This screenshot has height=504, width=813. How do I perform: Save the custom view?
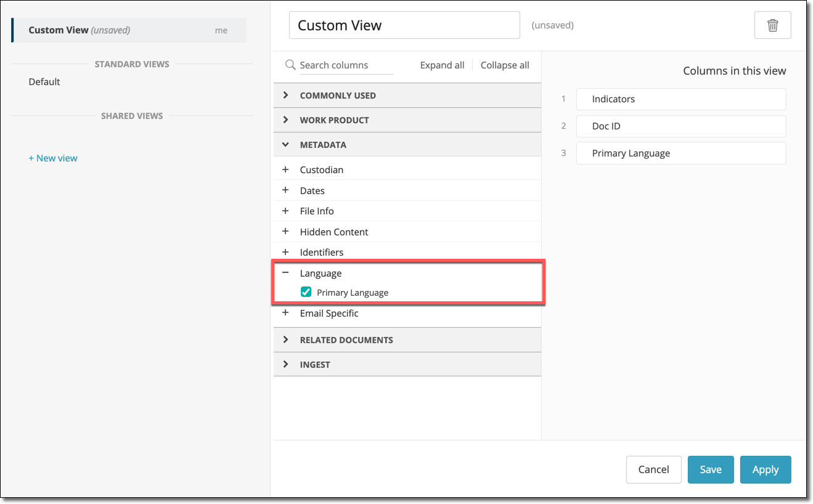(711, 469)
